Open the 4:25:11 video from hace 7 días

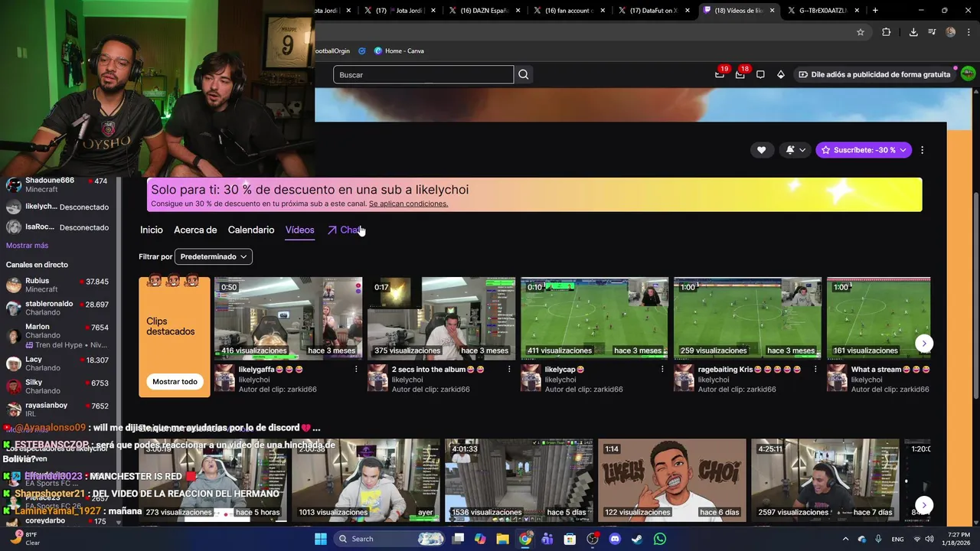point(825,480)
